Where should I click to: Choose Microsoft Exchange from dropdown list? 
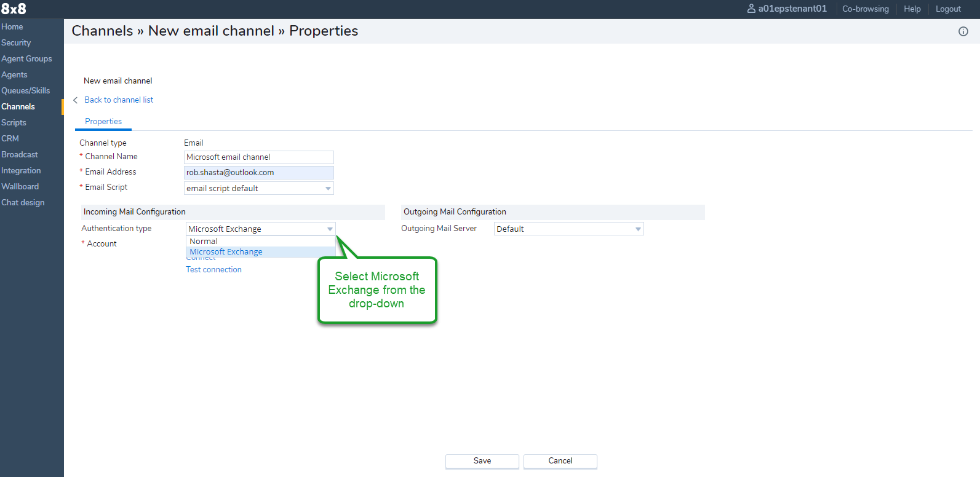(261, 252)
